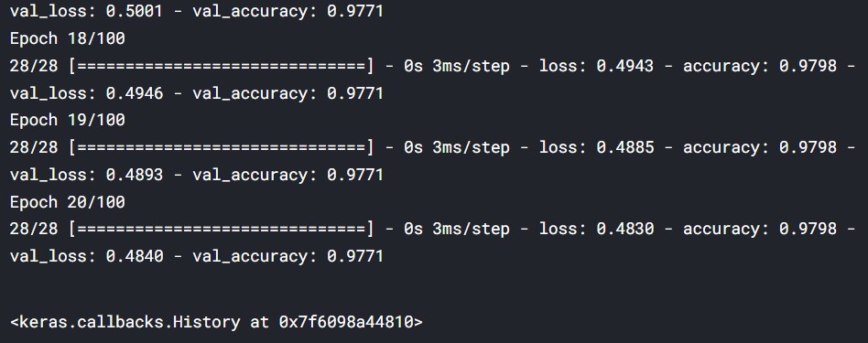
Task: Click the 3ms/step timing for Epoch 20
Action: point(471,229)
